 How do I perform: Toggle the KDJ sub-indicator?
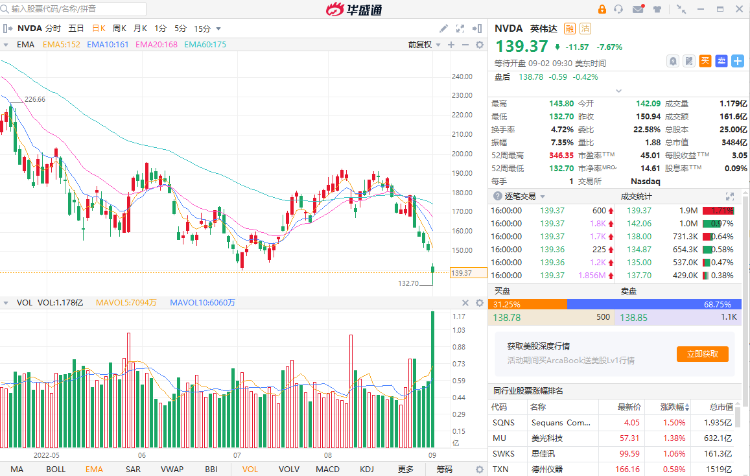[367, 469]
